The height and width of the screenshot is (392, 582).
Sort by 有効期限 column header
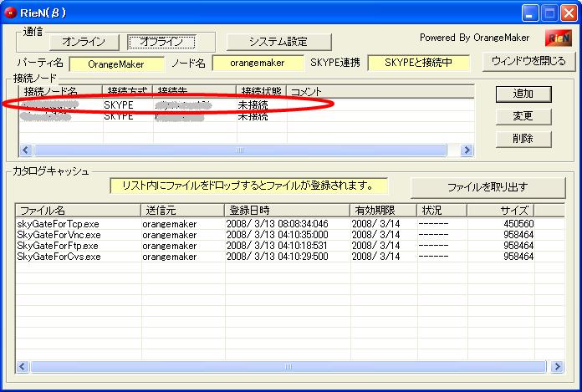tap(384, 211)
